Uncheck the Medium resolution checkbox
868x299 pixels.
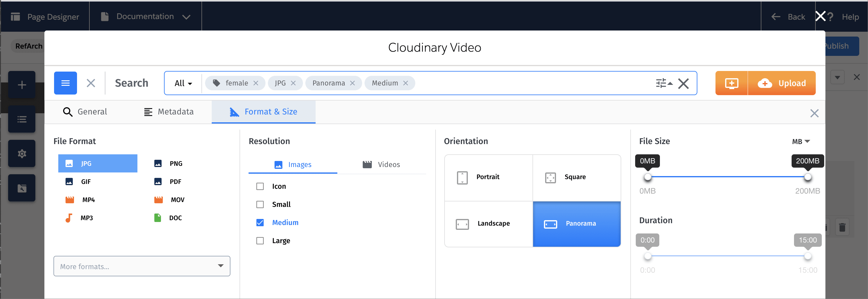(260, 223)
